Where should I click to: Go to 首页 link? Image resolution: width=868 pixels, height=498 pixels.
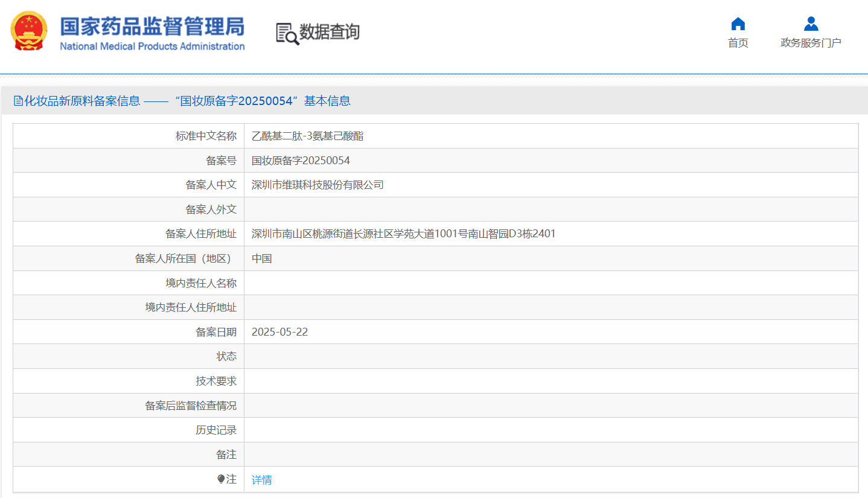pos(738,43)
